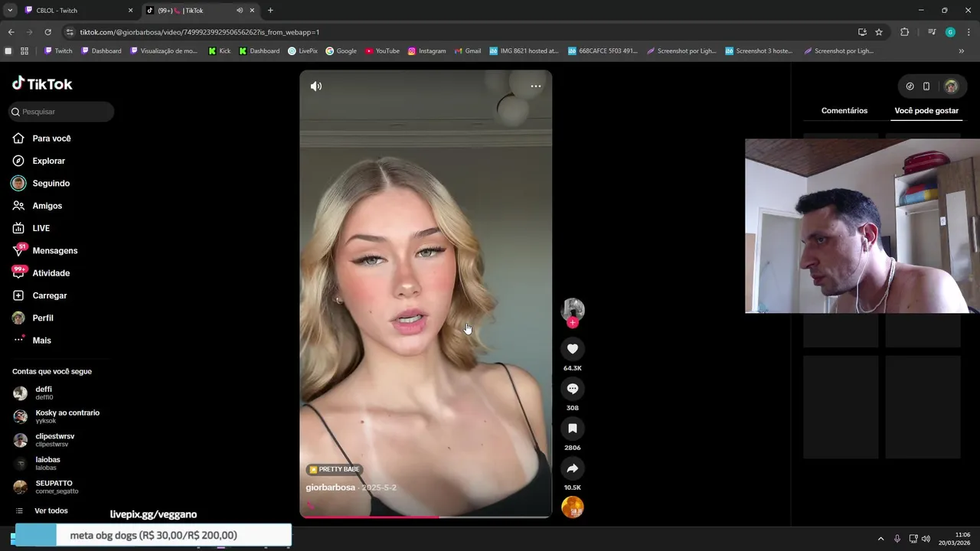Click the PRETTY BABE effect tag
980x551 pixels.
click(334, 469)
